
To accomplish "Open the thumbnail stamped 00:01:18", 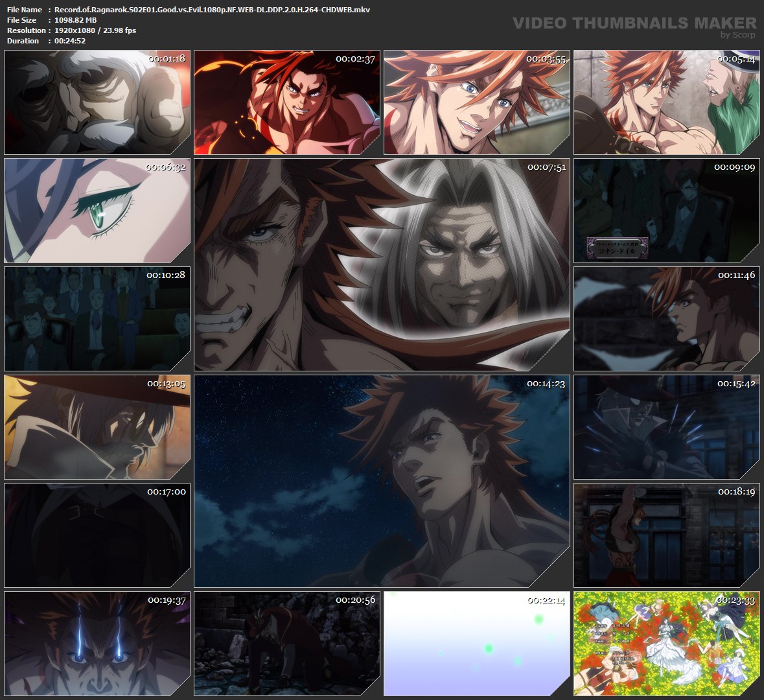I will [97, 102].
